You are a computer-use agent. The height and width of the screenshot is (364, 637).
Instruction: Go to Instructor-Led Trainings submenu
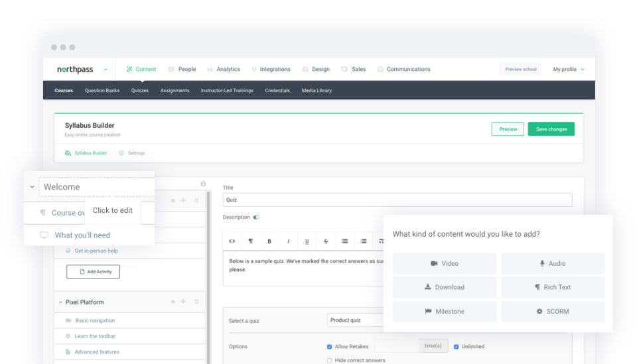(x=227, y=90)
